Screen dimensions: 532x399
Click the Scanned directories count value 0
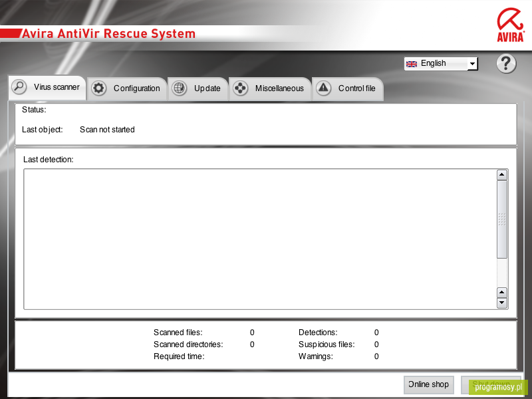(x=252, y=344)
